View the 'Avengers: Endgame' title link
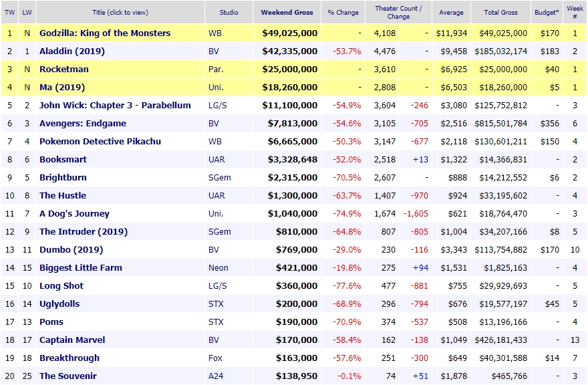 pos(83,123)
